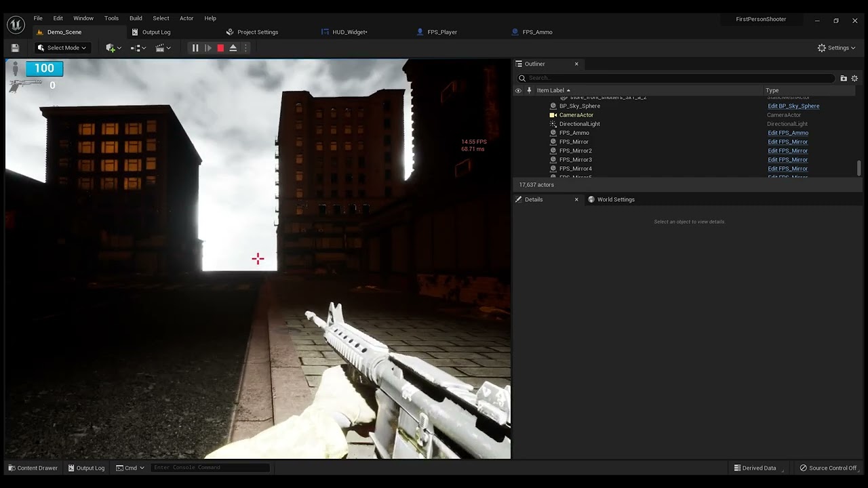This screenshot has height=488, width=868.
Task: Open the Build menu
Action: pyautogui.click(x=136, y=18)
